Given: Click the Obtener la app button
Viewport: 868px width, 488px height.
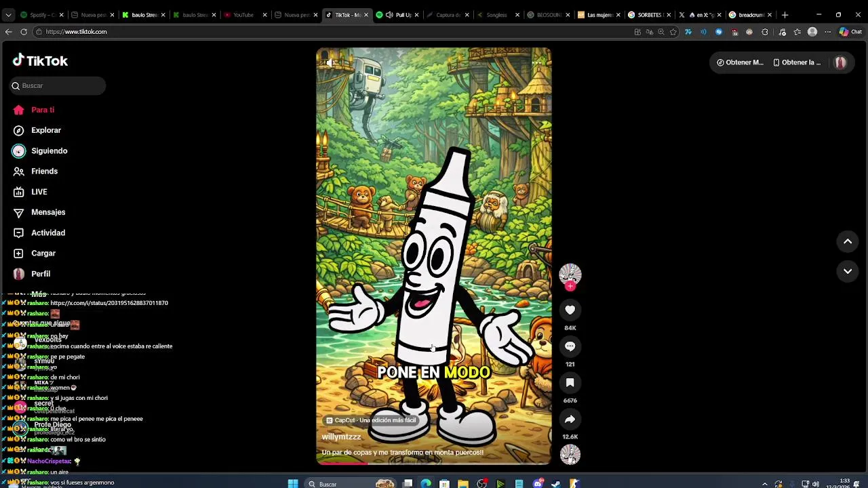Looking at the screenshot, I should (x=797, y=62).
